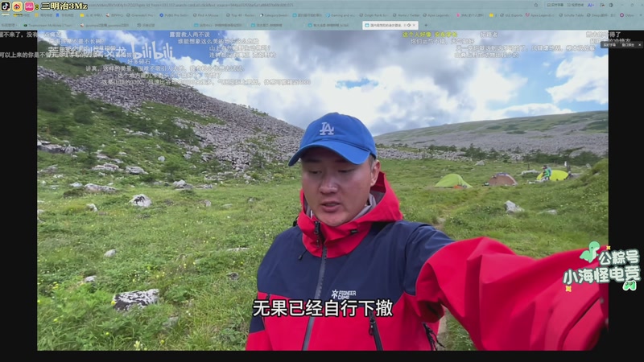
Task: Open the new tab plus button
Action: click(x=426, y=25)
